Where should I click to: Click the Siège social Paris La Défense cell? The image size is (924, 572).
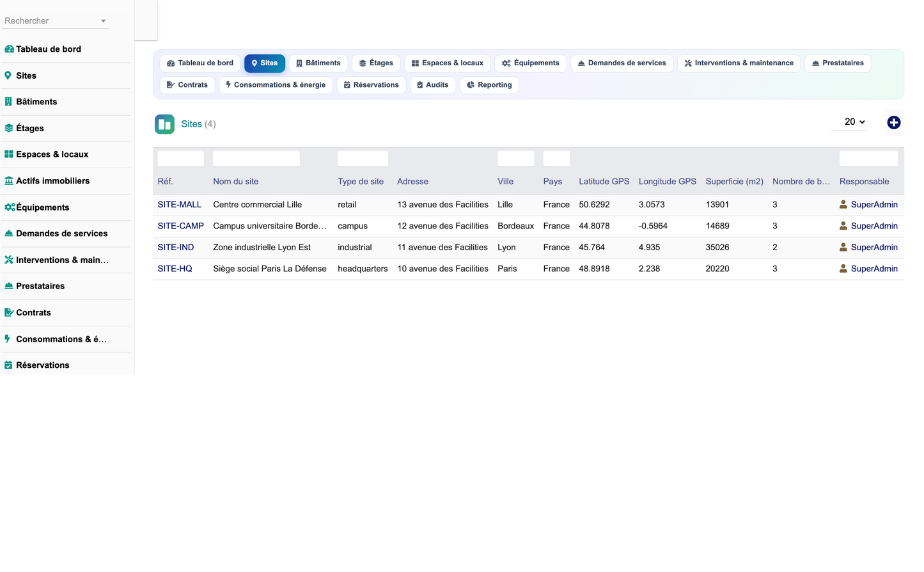[x=270, y=269]
